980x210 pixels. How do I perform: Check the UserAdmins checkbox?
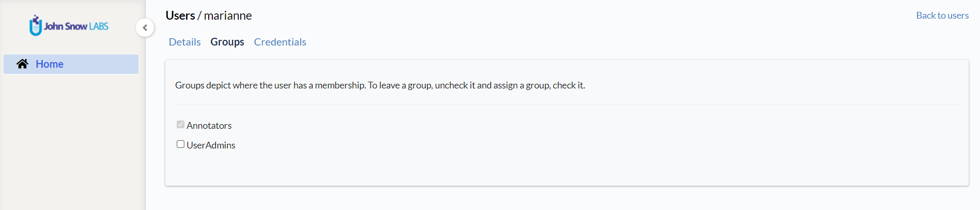coord(180,144)
